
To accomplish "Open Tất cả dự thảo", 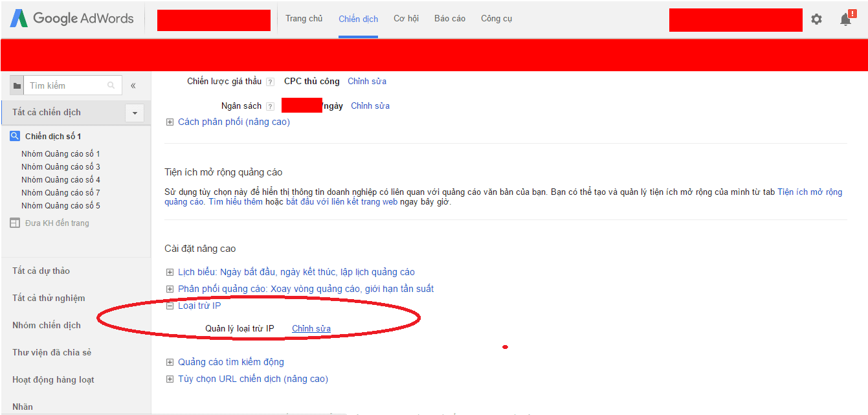I will tap(41, 271).
